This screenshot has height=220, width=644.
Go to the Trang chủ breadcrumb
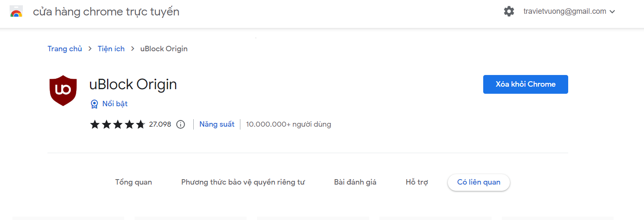click(65, 49)
